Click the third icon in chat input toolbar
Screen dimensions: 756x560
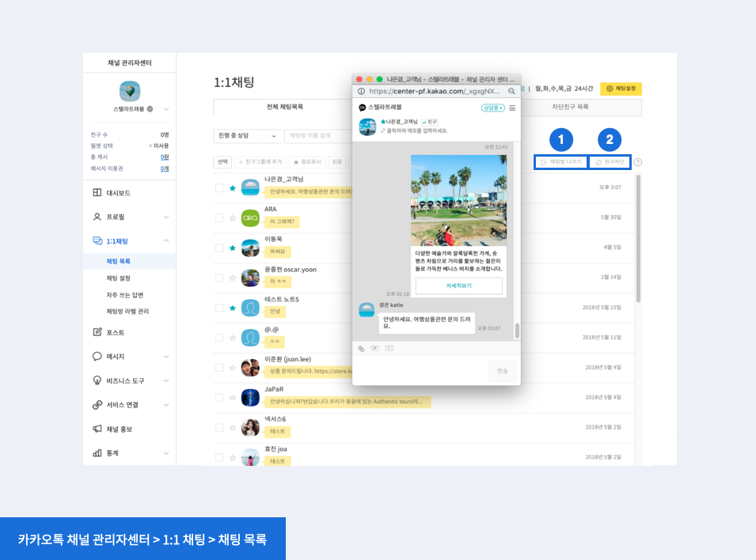click(389, 349)
